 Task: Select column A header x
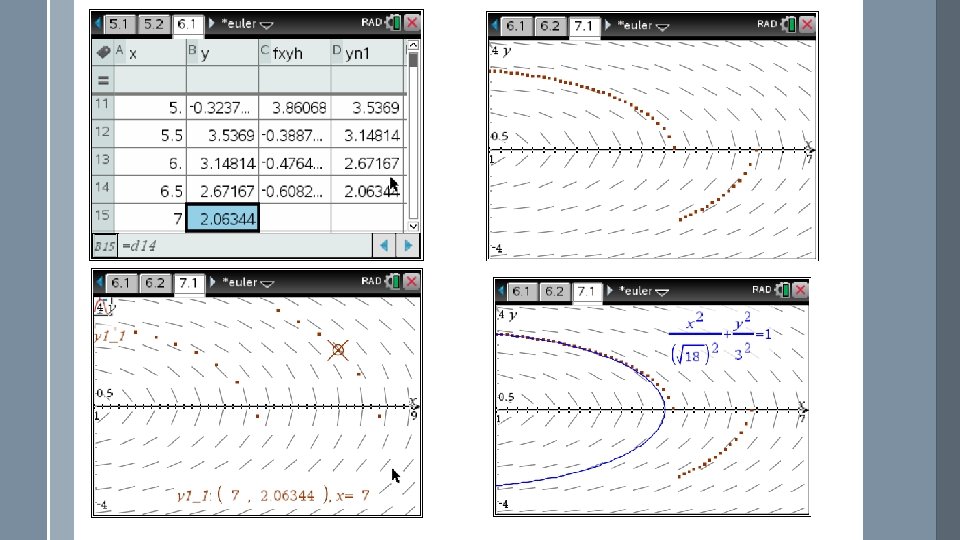150,53
